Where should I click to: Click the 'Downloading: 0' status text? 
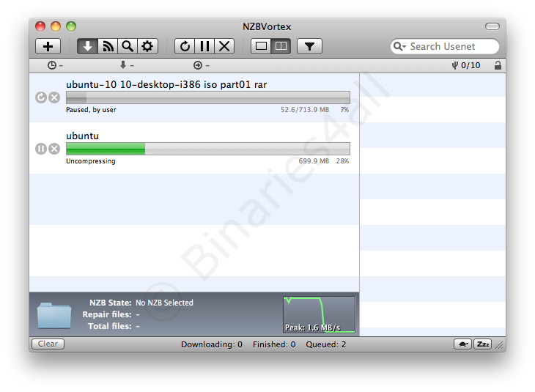(212, 344)
